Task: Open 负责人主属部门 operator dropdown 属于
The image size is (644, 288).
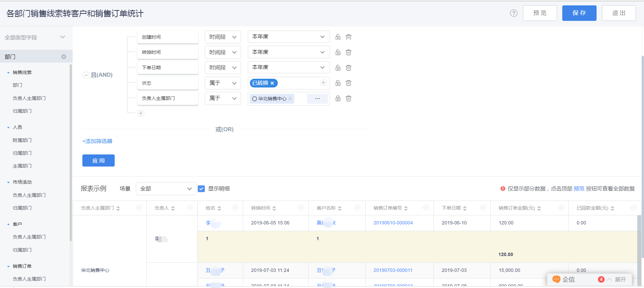Action: click(x=223, y=98)
